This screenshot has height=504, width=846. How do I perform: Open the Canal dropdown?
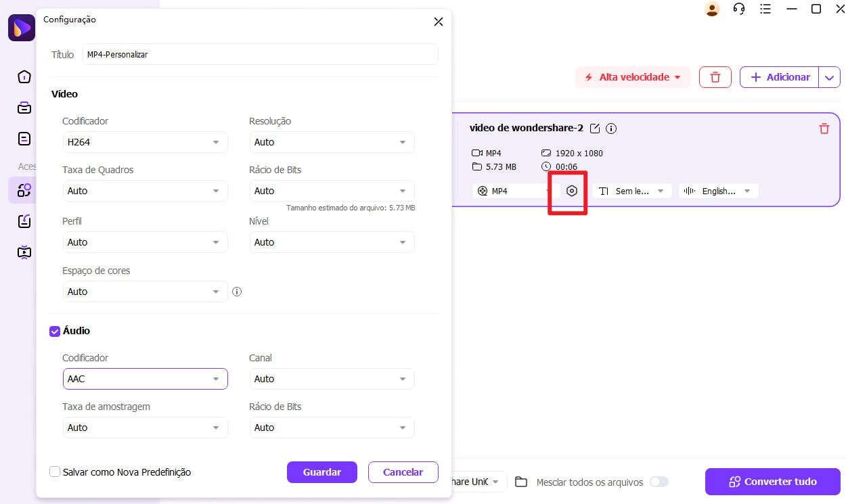click(332, 379)
